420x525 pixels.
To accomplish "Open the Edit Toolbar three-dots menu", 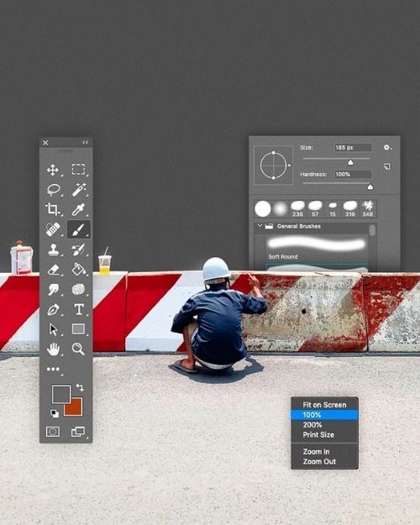I will pos(53,369).
